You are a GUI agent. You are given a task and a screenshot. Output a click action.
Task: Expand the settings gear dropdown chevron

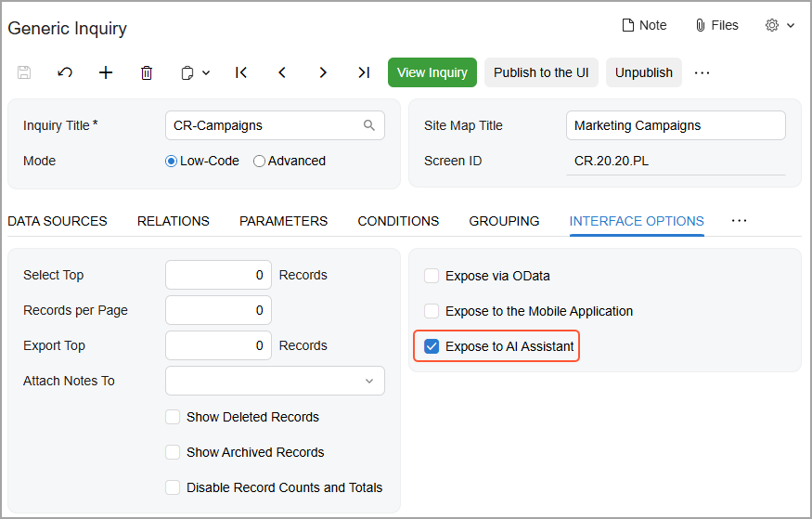pos(791,25)
